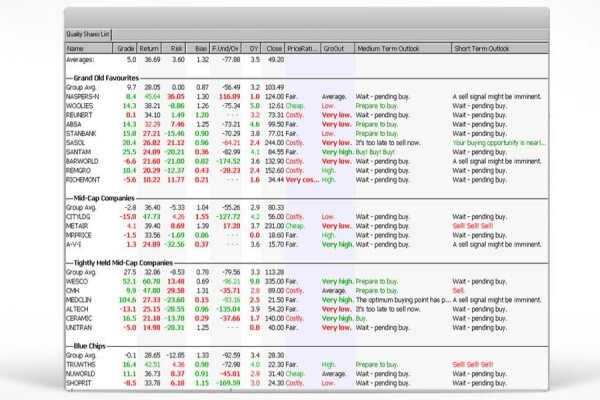
Task: Select the NASPERS-N share row
Action: tap(306, 97)
